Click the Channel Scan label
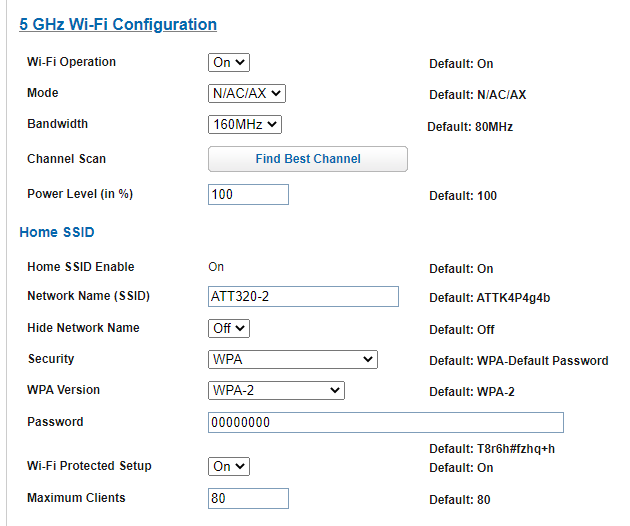The width and height of the screenshot is (630, 526). (66, 159)
